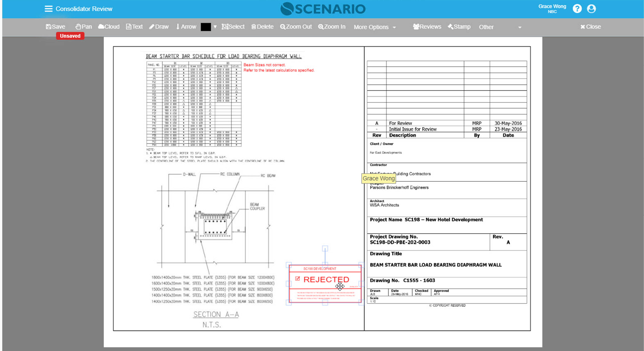Open the help question mark icon
The image size is (644, 351).
point(577,9)
